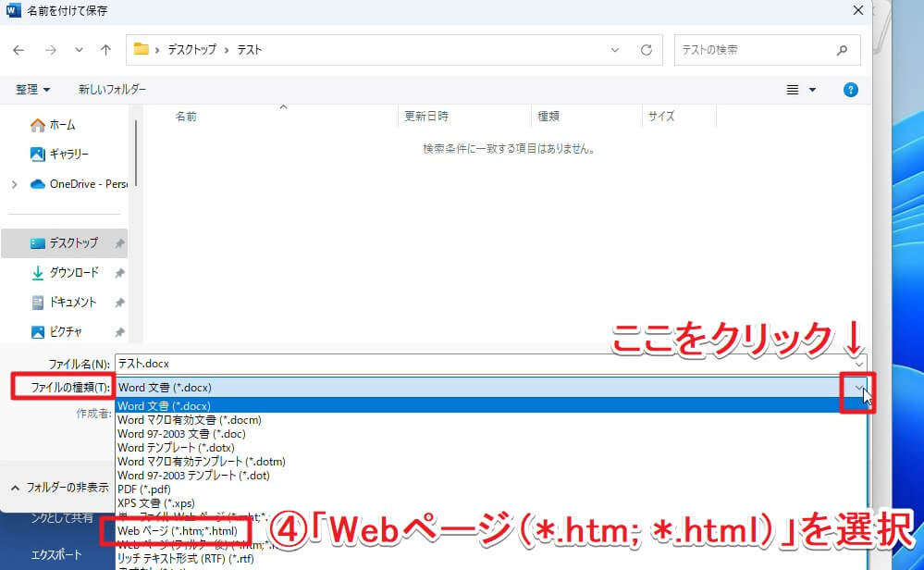The image size is (924, 570).
Task: Expand the address bar history dropdown
Action: point(615,50)
